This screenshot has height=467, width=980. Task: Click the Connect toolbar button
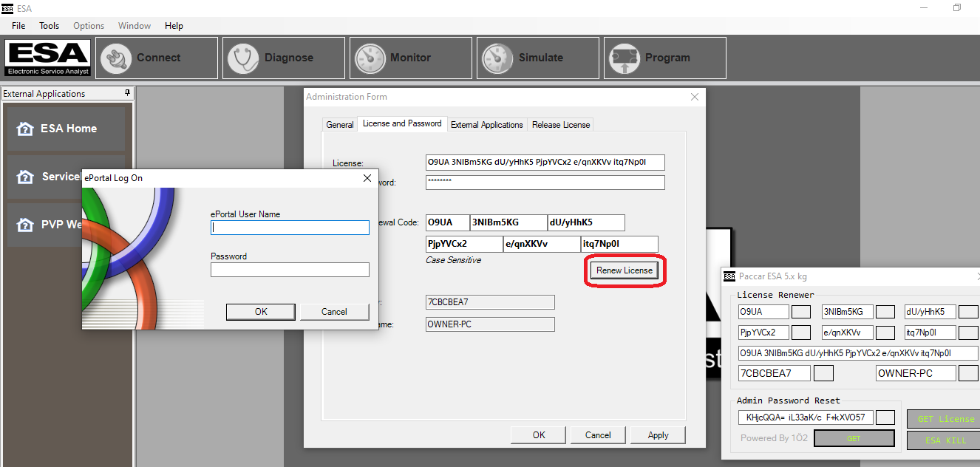[157, 58]
